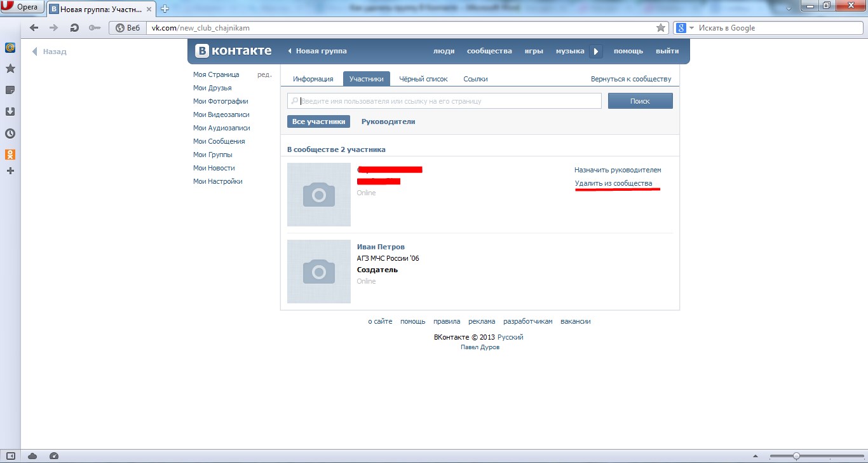
Task: Open a new browser tab
Action: 165,9
